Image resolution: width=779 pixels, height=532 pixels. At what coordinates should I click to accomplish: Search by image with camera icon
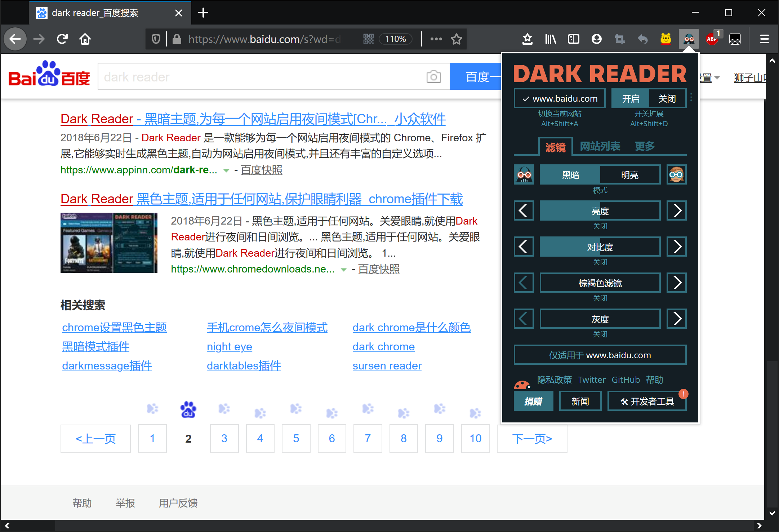point(433,76)
